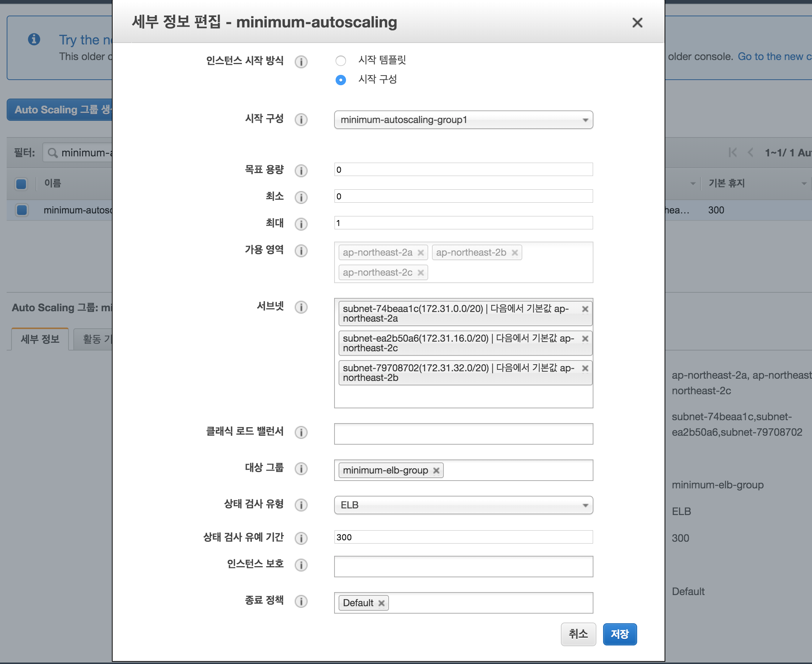Viewport: 812px width, 664px height.
Task: Show info tooltip for 서브넷
Action: 301,307
